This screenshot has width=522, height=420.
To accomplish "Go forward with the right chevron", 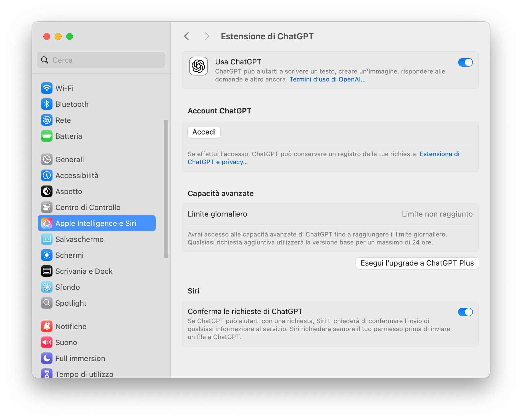I will 207,36.
